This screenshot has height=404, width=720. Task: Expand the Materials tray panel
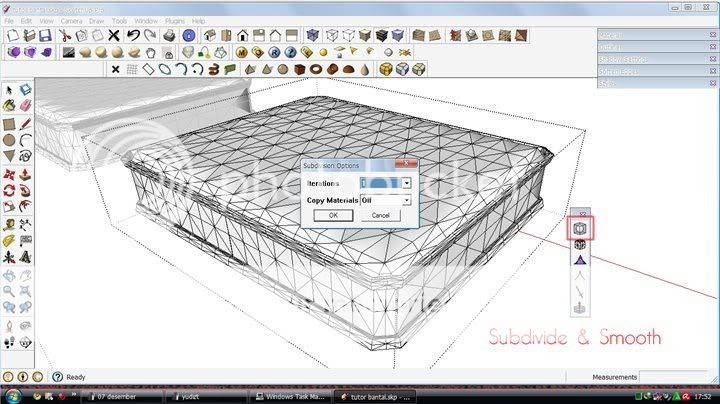[x=658, y=35]
